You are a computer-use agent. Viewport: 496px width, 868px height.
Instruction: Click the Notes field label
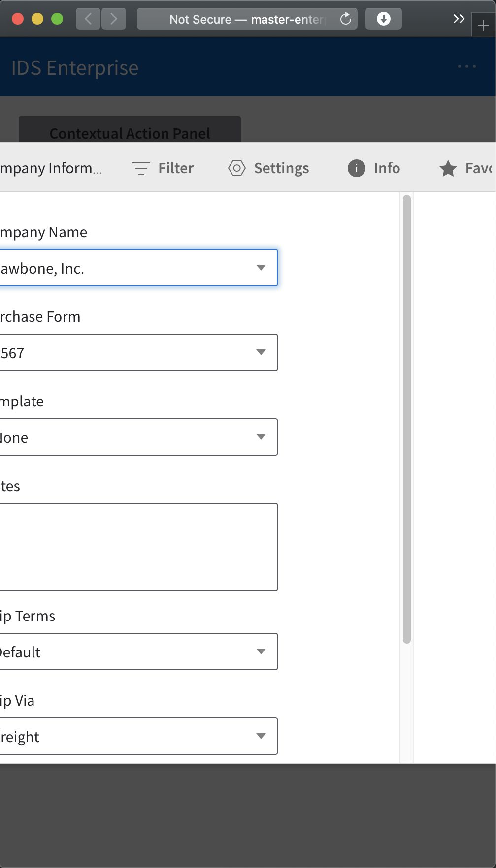pos(10,486)
